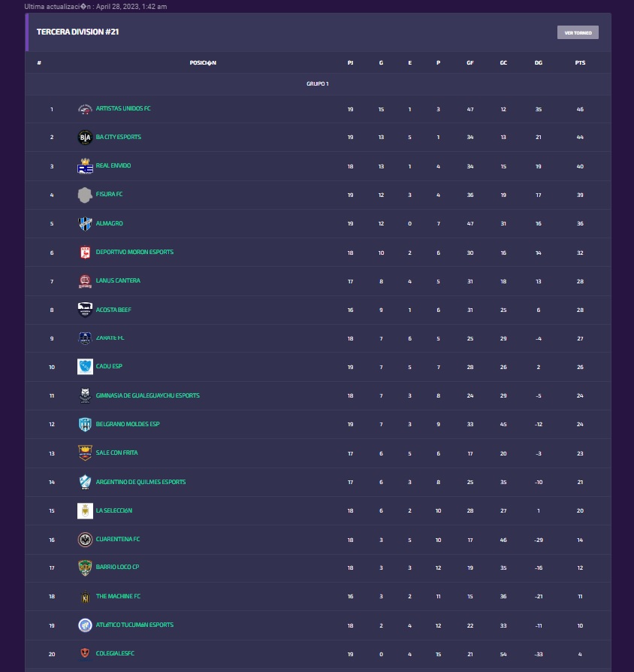Viewport: 634px width, 672px height.
Task: Click the La Selección team logo
Action: coord(85,511)
